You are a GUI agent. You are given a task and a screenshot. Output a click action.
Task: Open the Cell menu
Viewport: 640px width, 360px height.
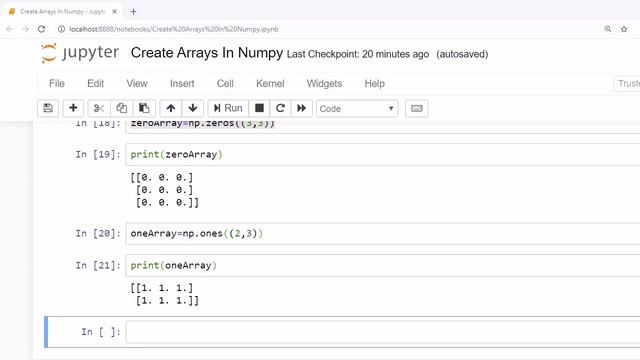(225, 83)
